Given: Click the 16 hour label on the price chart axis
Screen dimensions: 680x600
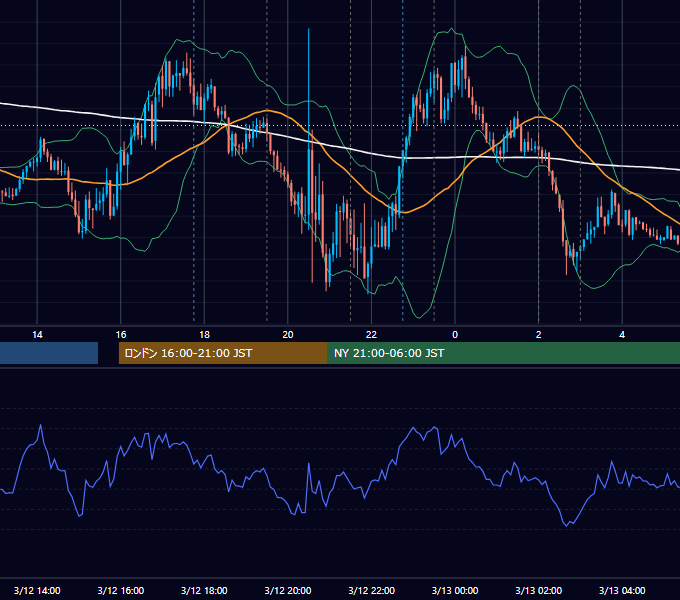Looking at the screenshot, I should coord(121,335).
